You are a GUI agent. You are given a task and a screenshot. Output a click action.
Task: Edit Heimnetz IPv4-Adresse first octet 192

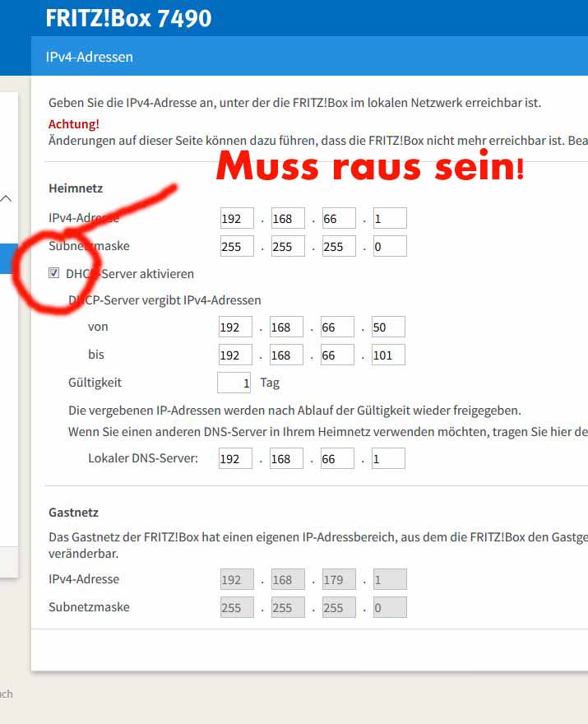[x=237, y=218]
